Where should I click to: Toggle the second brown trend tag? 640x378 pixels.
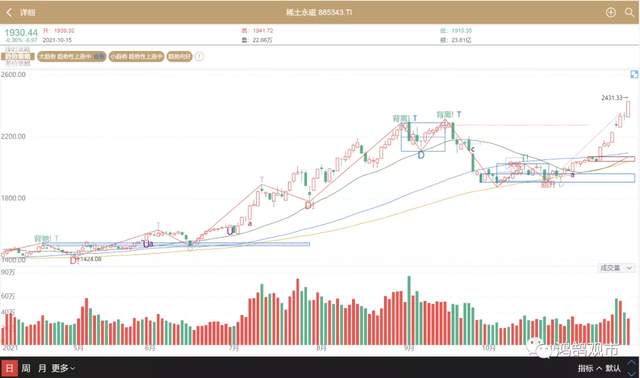tap(137, 56)
